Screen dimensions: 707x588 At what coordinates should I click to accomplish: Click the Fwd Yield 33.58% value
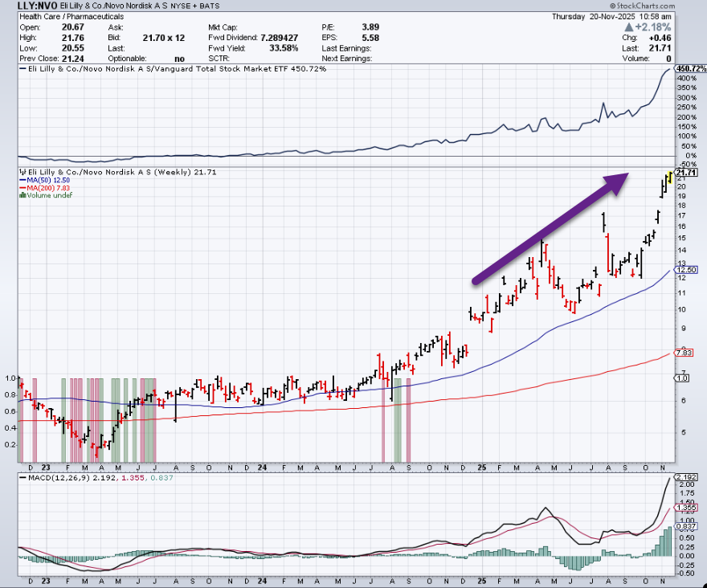click(283, 47)
